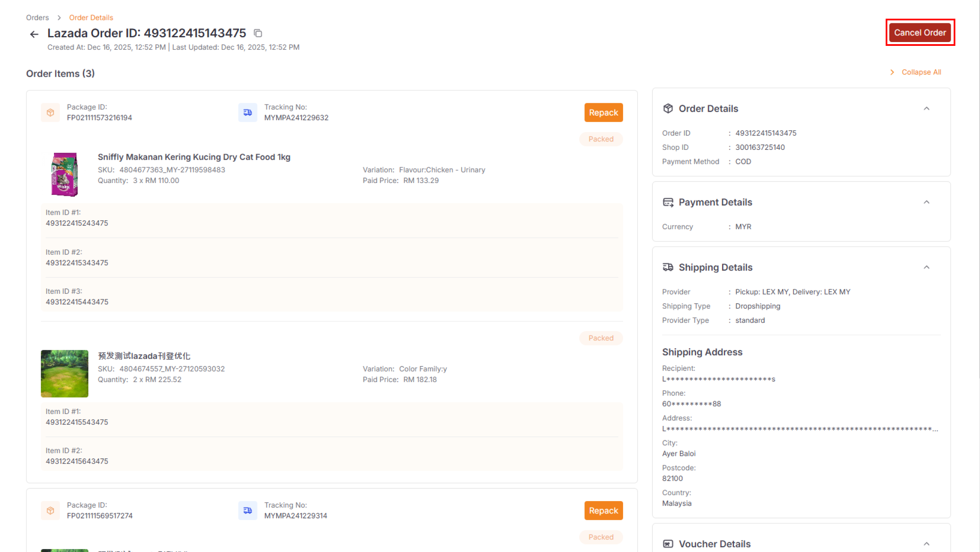This screenshot has height=552, width=980.
Task: Select the Order Details breadcrumb item
Action: pyautogui.click(x=91, y=17)
